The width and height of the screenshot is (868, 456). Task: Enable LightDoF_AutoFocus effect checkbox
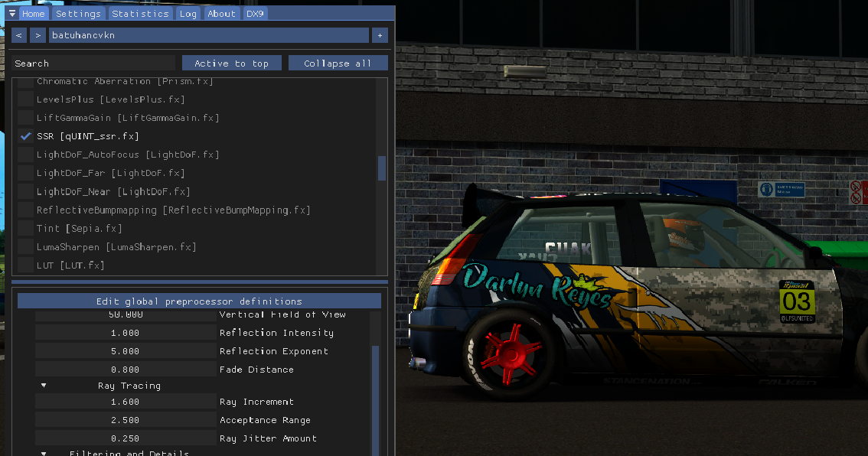point(25,155)
